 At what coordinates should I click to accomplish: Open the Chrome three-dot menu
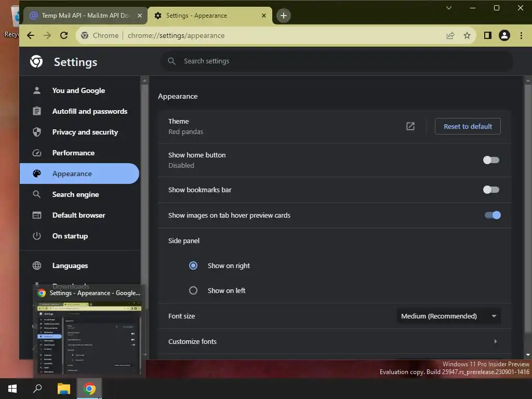(521, 35)
